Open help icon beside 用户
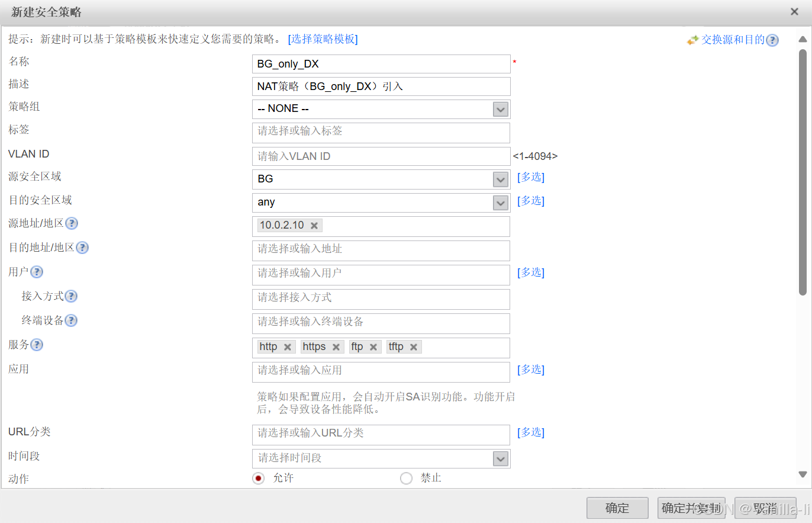The width and height of the screenshot is (812, 523). point(37,272)
